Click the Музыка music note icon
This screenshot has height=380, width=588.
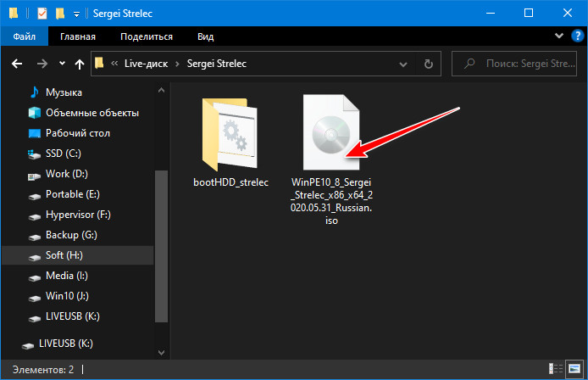click(x=35, y=92)
